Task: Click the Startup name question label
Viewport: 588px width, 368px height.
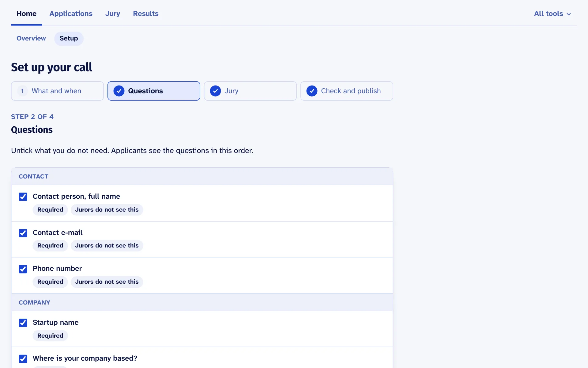Action: click(55, 322)
